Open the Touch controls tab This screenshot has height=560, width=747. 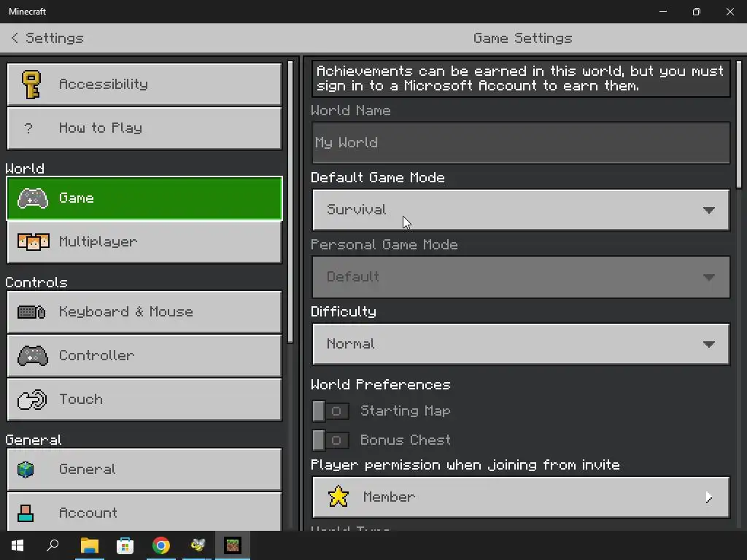pos(144,400)
